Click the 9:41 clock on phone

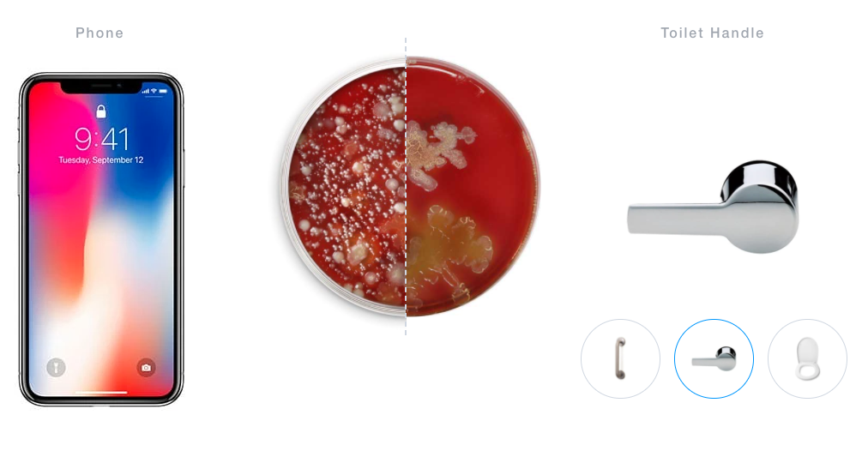(102, 139)
